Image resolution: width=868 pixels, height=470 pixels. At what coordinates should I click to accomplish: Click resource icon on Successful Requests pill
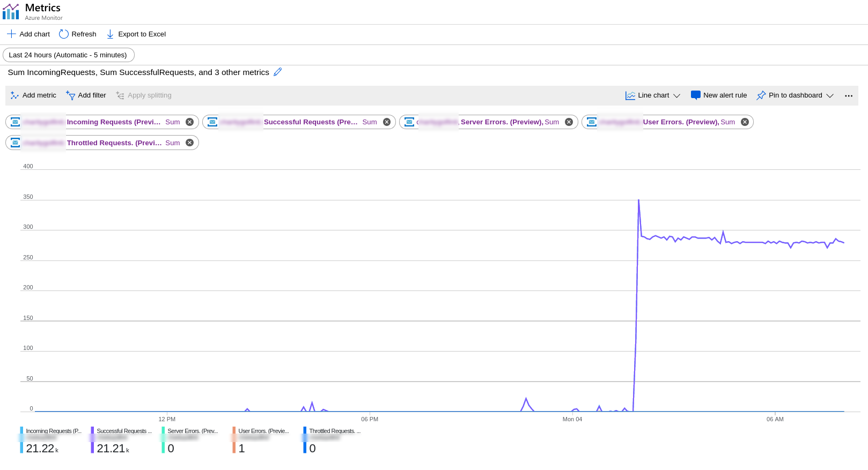212,122
